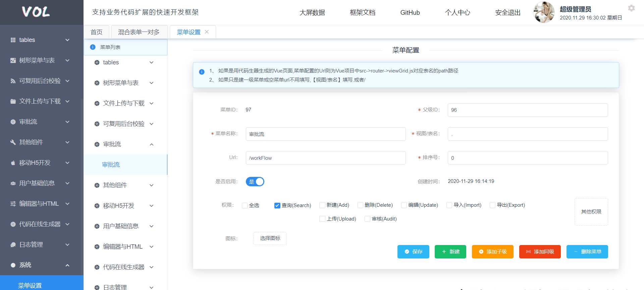Click the blue 保存 button
The height and width of the screenshot is (290, 644).
(x=413, y=252)
